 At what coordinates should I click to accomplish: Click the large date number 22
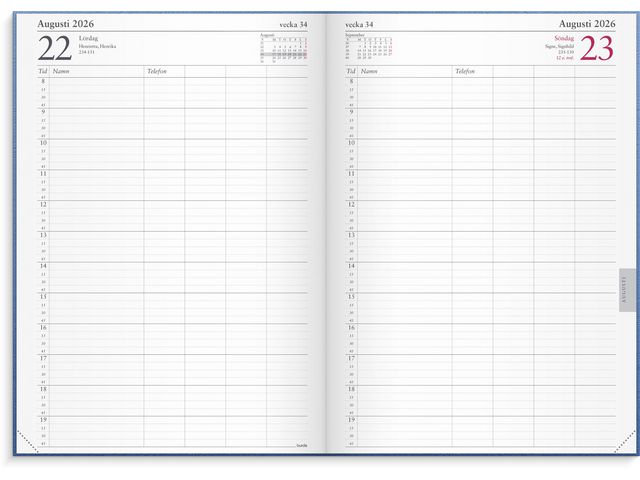pos(55,48)
